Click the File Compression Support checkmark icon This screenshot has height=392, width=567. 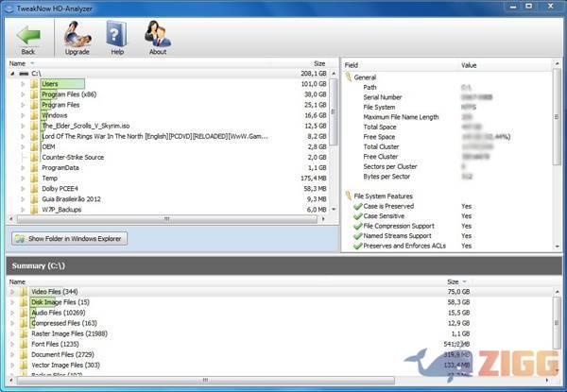point(357,226)
